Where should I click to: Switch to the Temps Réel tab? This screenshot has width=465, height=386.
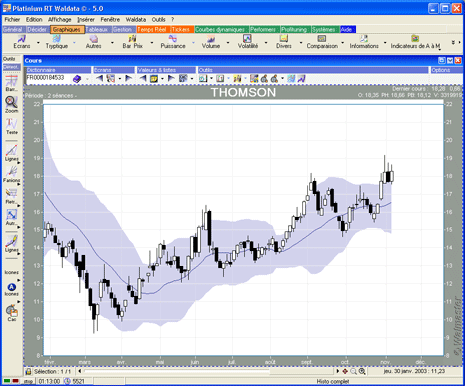click(152, 29)
